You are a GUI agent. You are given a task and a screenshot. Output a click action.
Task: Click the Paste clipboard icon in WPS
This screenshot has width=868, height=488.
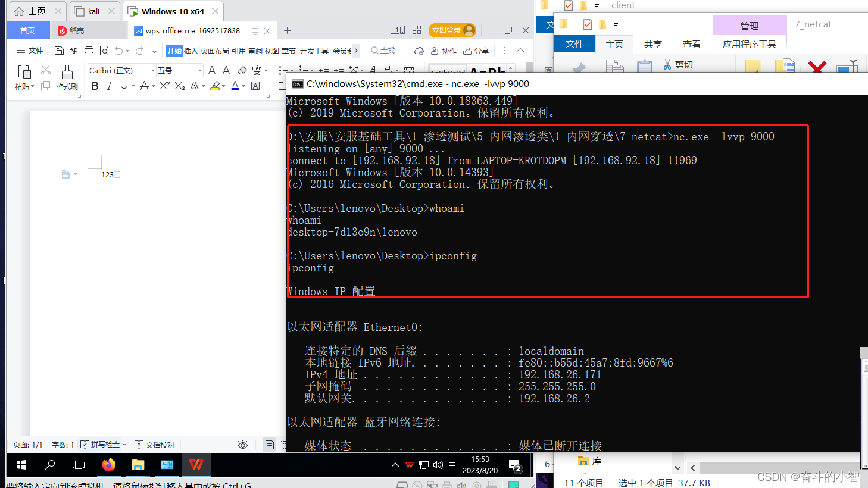pyautogui.click(x=24, y=72)
